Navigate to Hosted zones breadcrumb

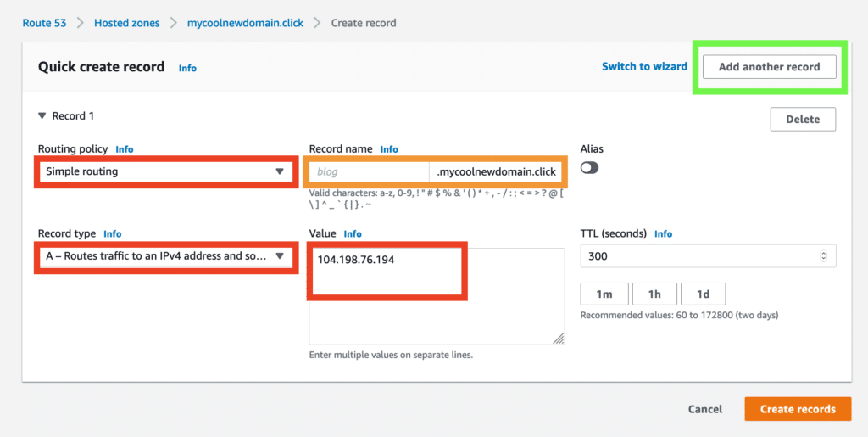(126, 23)
